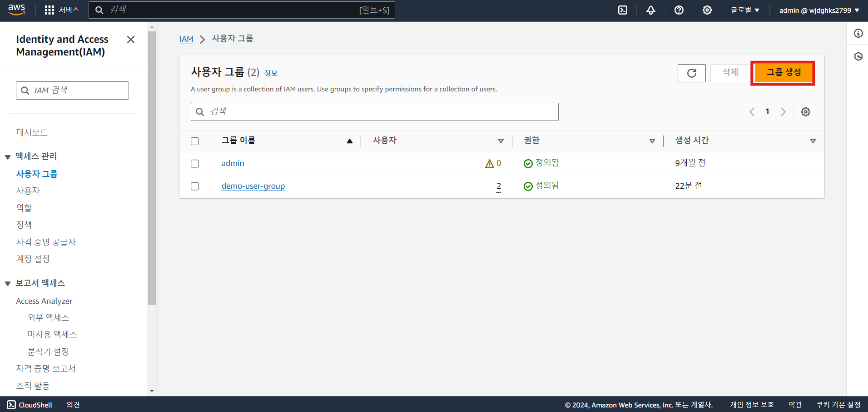Open 조직 활동 in sidebar

pyautogui.click(x=33, y=386)
